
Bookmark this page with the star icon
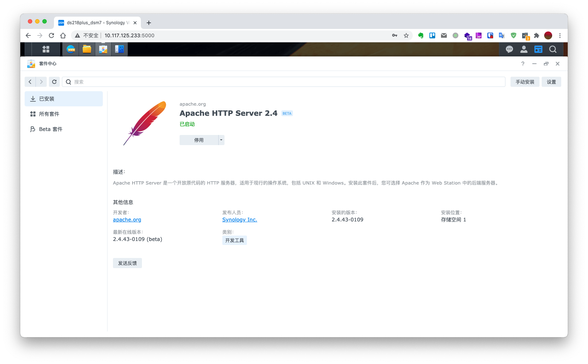[406, 35]
